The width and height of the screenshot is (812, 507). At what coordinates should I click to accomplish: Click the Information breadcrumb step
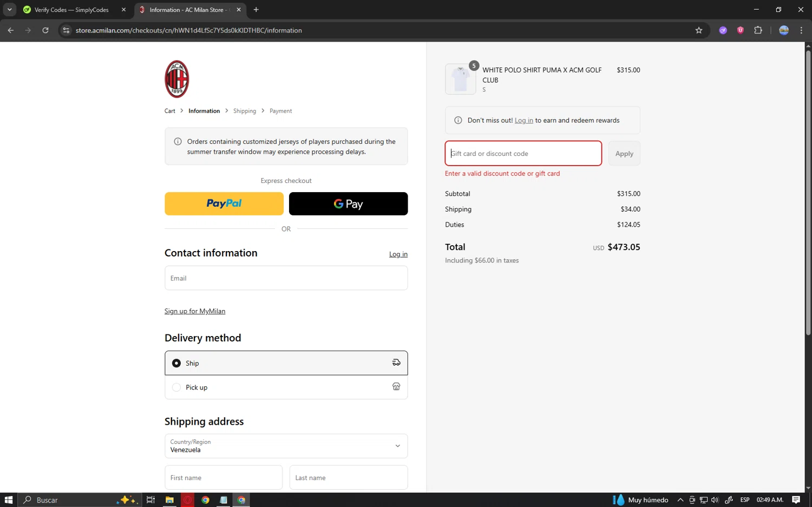click(204, 111)
